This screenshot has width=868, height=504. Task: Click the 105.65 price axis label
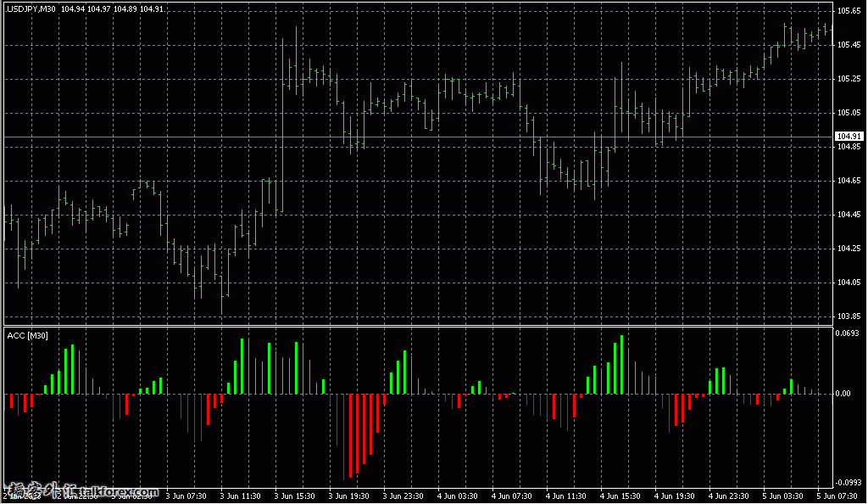click(x=849, y=10)
